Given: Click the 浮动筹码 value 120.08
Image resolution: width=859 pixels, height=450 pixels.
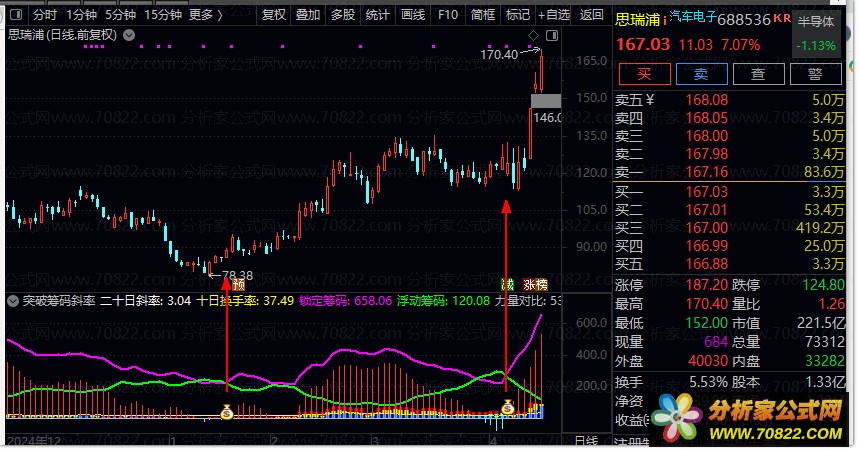Looking at the screenshot, I should (x=471, y=301).
